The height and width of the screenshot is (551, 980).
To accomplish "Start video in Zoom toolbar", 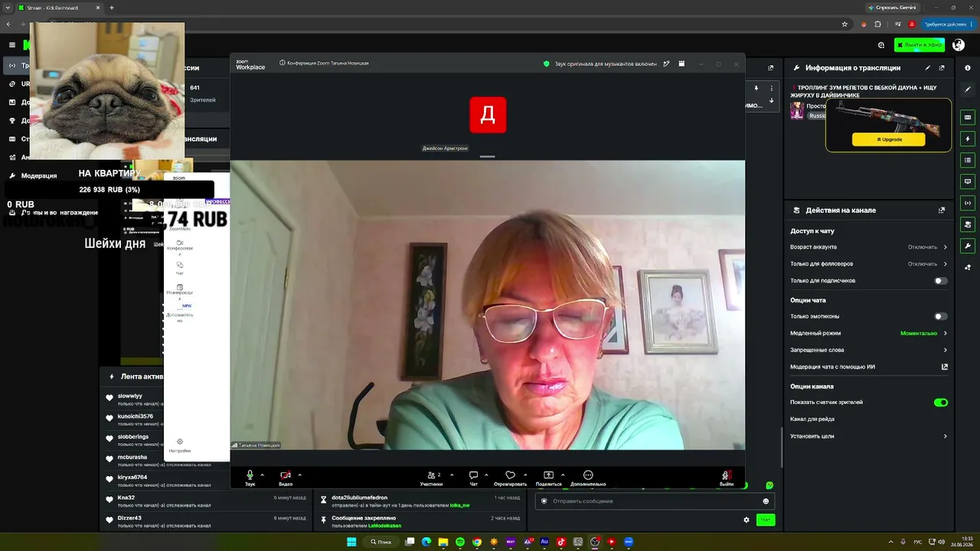I will coord(286,478).
